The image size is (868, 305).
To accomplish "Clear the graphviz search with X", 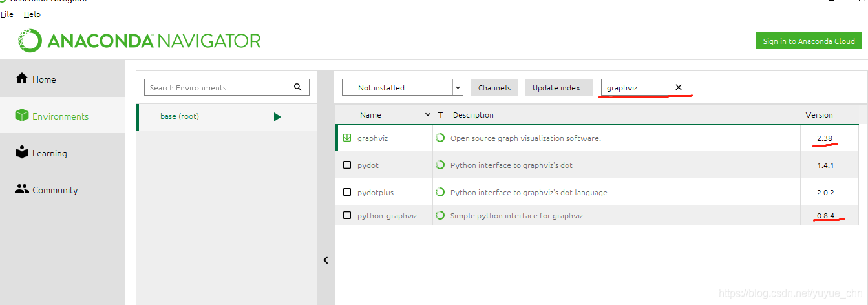I will tap(679, 87).
